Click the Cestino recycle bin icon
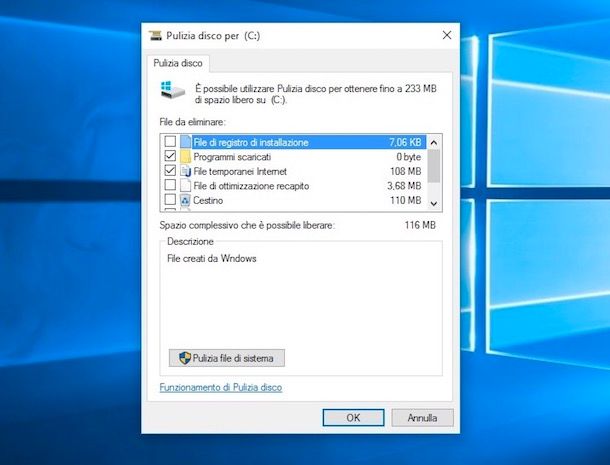 coord(186,200)
